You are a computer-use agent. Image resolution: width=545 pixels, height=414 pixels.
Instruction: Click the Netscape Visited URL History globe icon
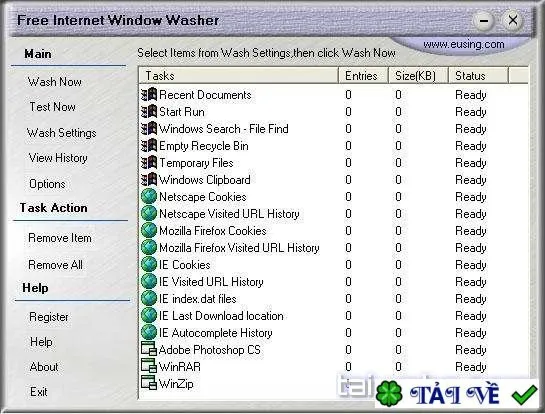click(149, 213)
